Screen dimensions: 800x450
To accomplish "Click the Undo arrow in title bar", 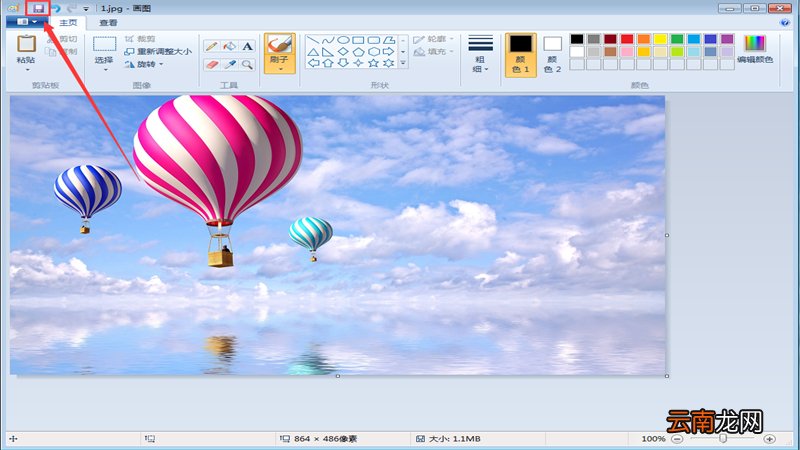I will pos(56,8).
